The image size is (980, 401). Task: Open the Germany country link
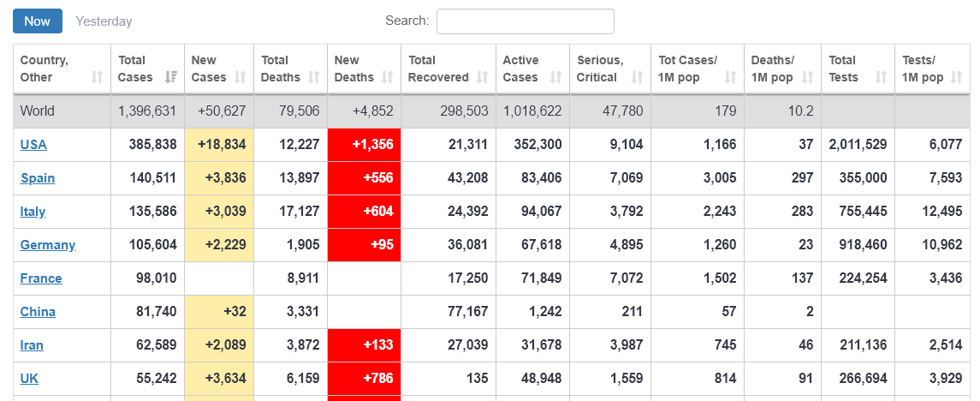pyautogui.click(x=48, y=245)
